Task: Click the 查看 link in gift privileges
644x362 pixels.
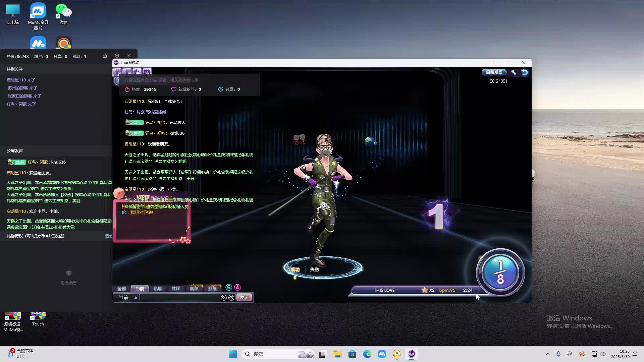Action: (109, 236)
